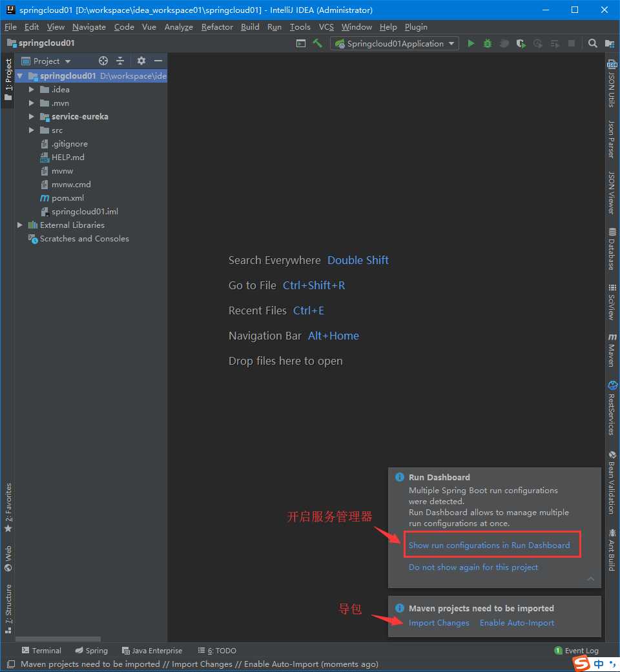This screenshot has height=672, width=620.
Task: Expand the .idea folder
Action: click(x=31, y=90)
